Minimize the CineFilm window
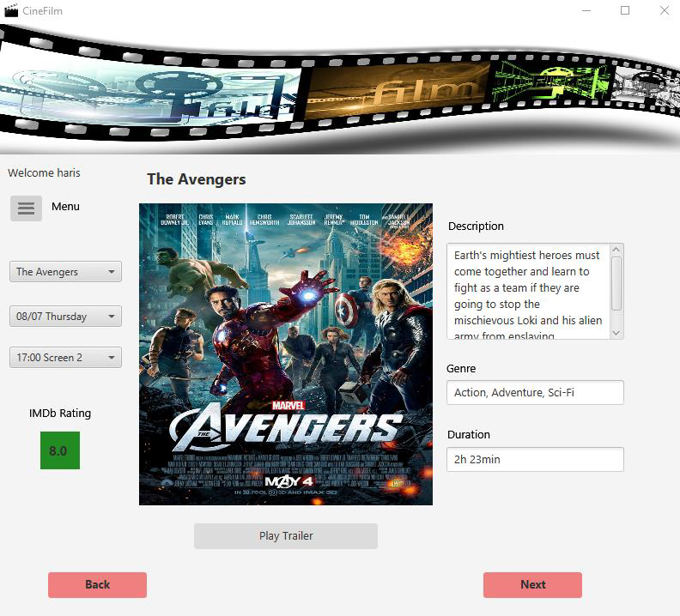 click(x=586, y=10)
